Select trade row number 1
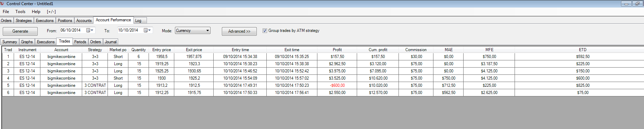 click(8, 57)
